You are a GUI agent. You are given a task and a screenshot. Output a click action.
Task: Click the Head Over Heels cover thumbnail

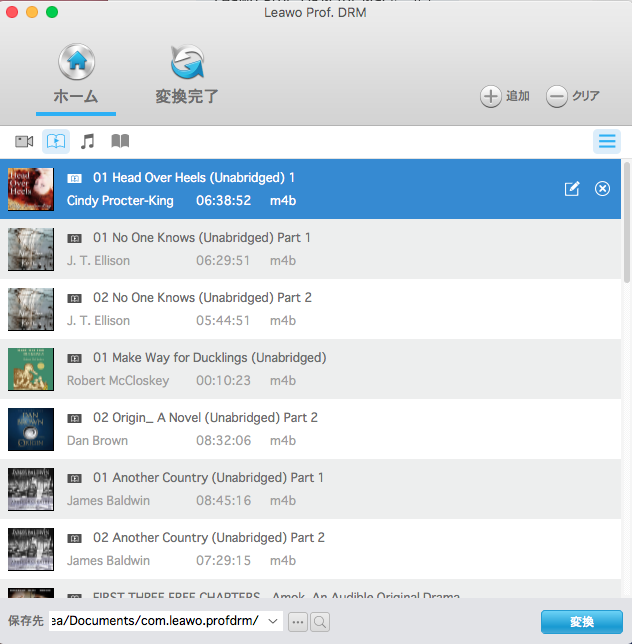(31, 189)
